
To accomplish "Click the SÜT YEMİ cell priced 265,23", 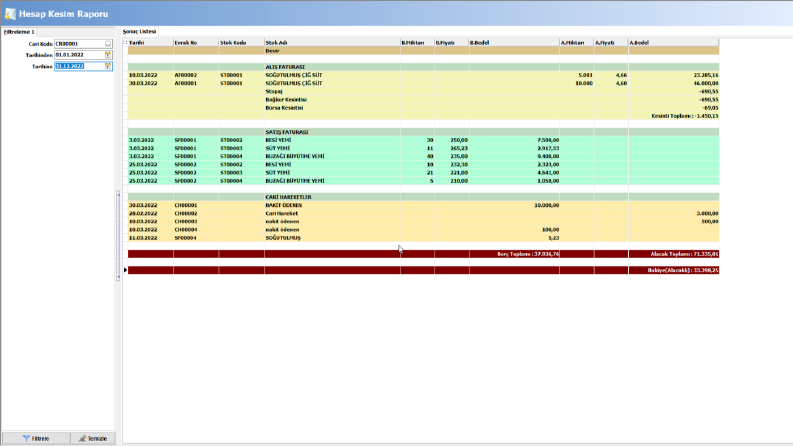I will [x=332, y=148].
